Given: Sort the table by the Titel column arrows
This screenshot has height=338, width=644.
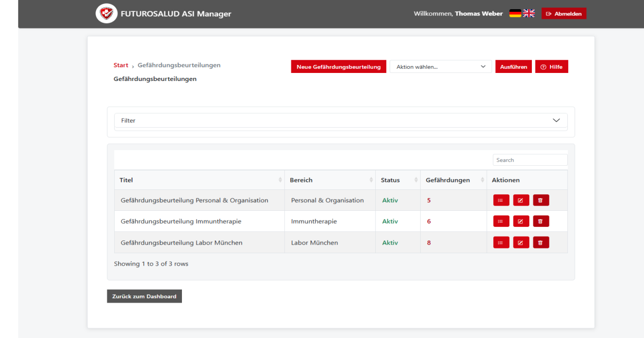Looking at the screenshot, I should (280, 180).
